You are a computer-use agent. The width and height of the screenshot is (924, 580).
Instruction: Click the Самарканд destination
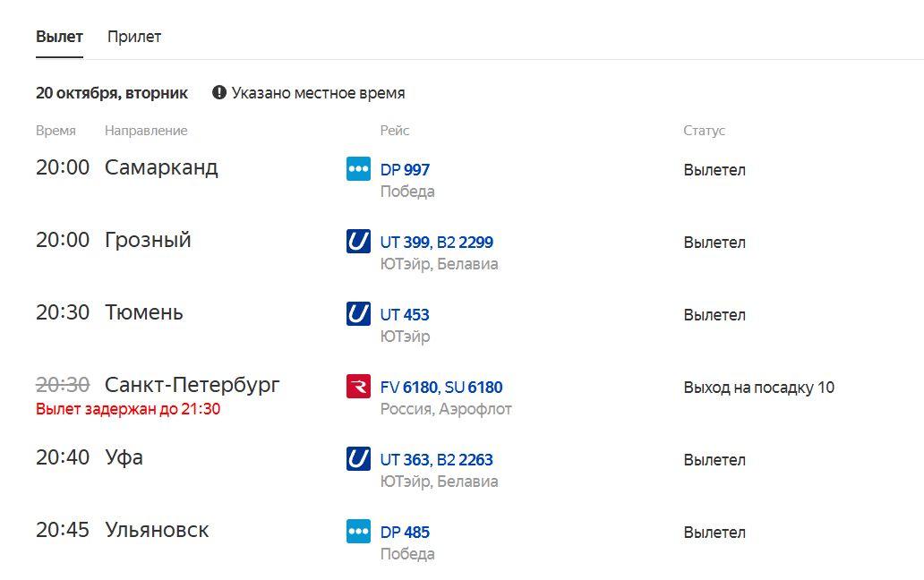coord(161,167)
